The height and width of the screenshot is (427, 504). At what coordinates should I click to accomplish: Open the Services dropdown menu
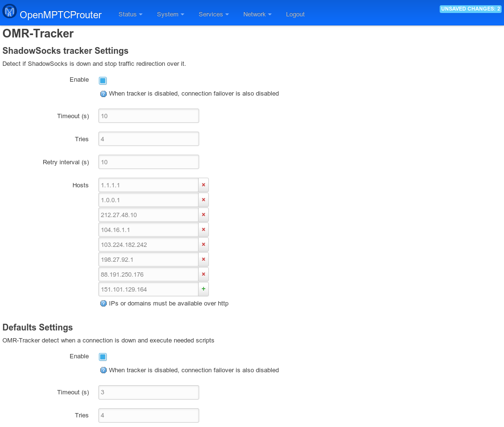[214, 14]
